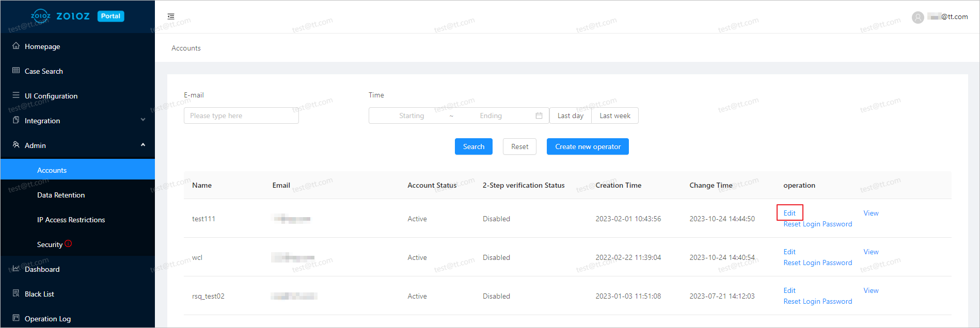Expand the Integration menu chevron

(143, 120)
